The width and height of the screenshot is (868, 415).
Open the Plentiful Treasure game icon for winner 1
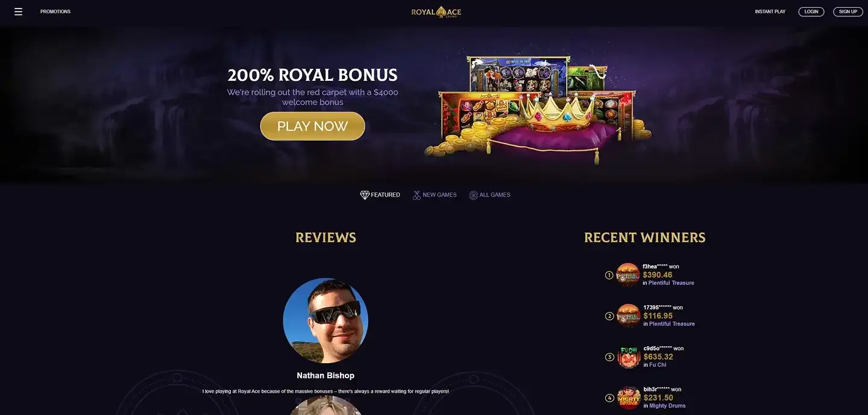click(628, 275)
